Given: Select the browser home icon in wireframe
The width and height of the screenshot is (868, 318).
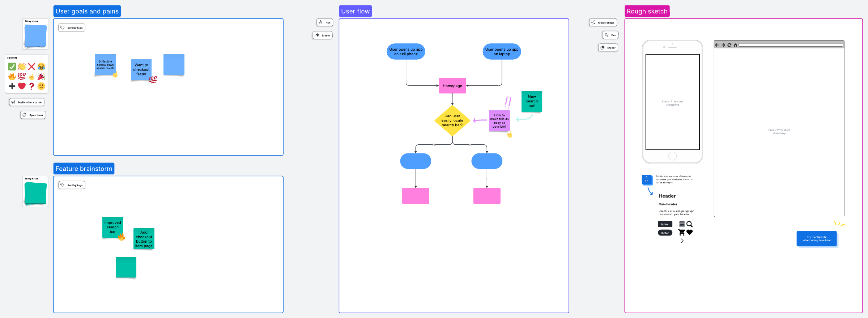Looking at the screenshot, I should (735, 45).
